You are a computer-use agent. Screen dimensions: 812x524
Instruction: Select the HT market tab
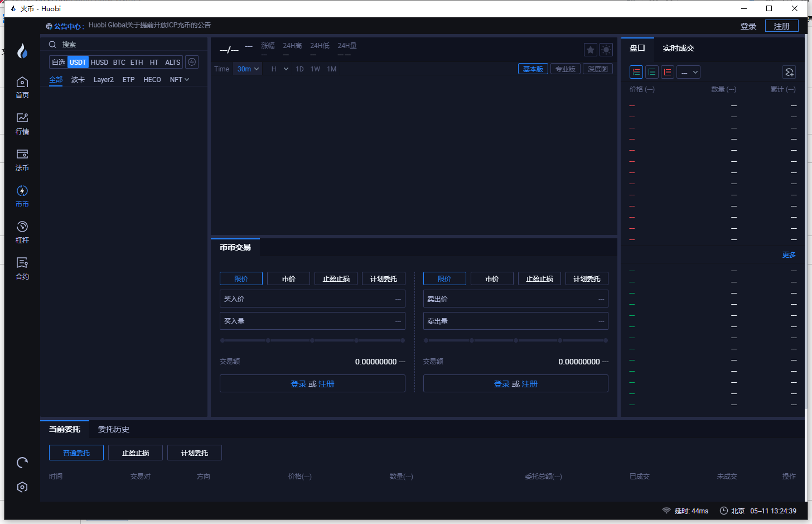pyautogui.click(x=154, y=62)
